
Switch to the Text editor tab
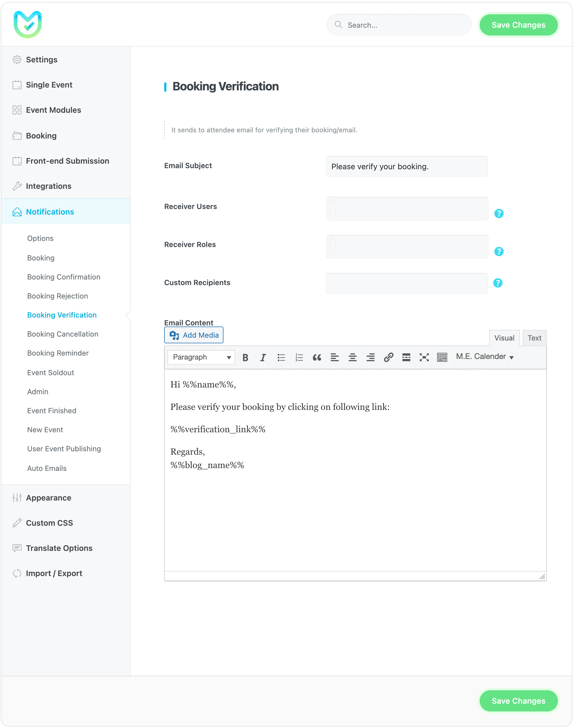534,338
